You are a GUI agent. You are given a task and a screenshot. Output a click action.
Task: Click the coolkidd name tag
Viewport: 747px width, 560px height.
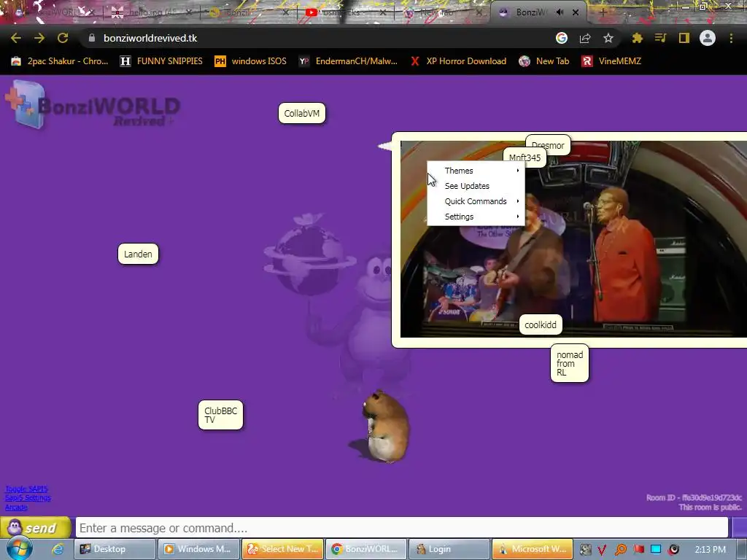(541, 324)
